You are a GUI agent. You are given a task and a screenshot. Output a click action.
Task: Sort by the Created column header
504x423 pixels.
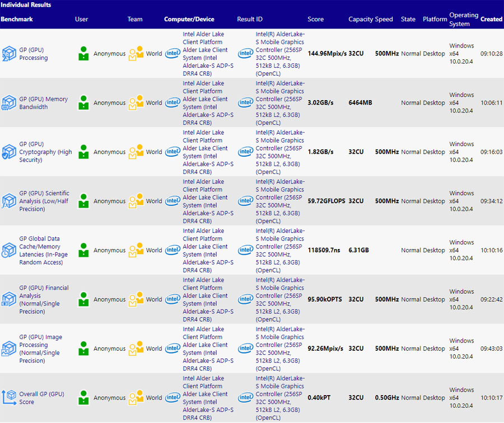491,19
